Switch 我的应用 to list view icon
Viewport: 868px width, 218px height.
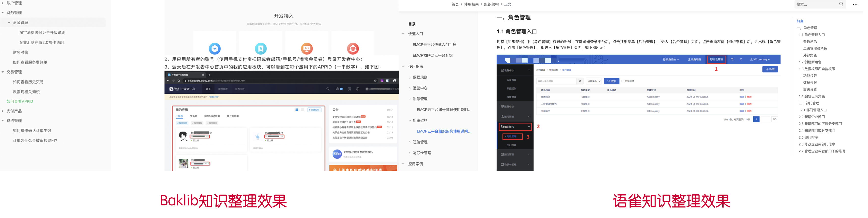tap(302, 110)
